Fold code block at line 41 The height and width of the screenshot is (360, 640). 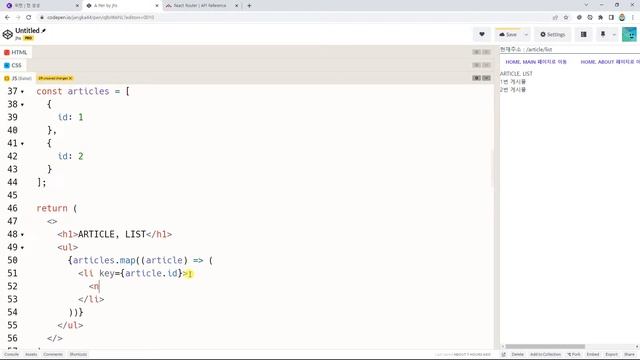point(22,144)
